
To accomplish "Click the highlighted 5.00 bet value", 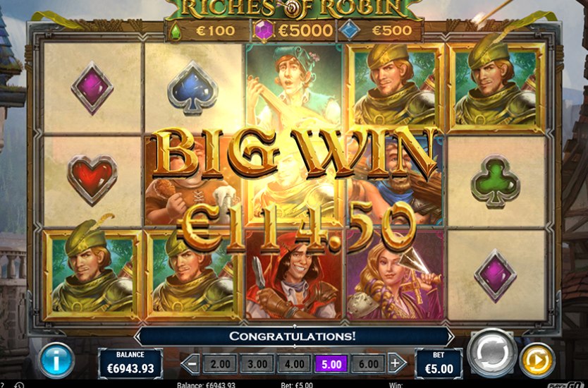I will coord(331,363).
